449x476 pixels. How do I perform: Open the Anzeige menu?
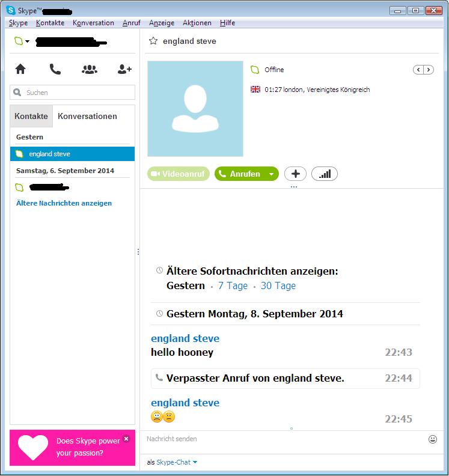(x=162, y=23)
